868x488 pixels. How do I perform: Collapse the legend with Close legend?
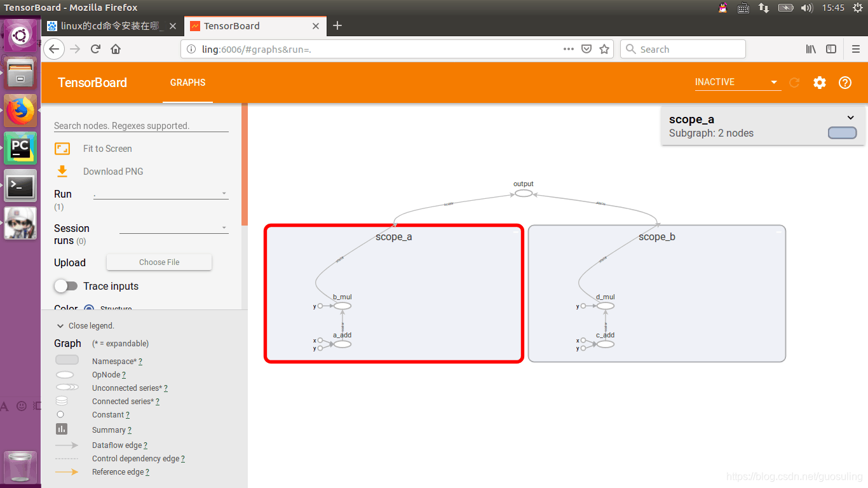pyautogui.click(x=85, y=325)
